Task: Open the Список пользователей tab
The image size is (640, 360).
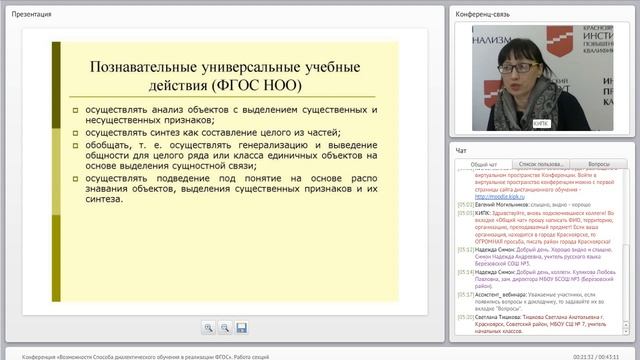Action: [541, 164]
